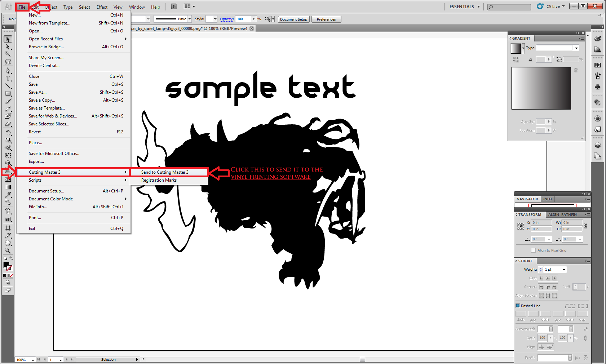Open the Symbols panel club icon
Screen dimensions: 606x364
(597, 87)
